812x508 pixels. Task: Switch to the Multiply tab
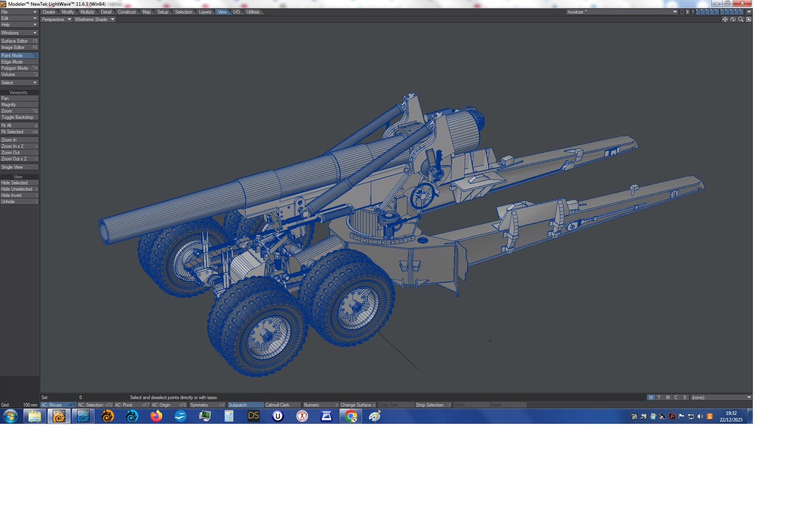tap(87, 12)
